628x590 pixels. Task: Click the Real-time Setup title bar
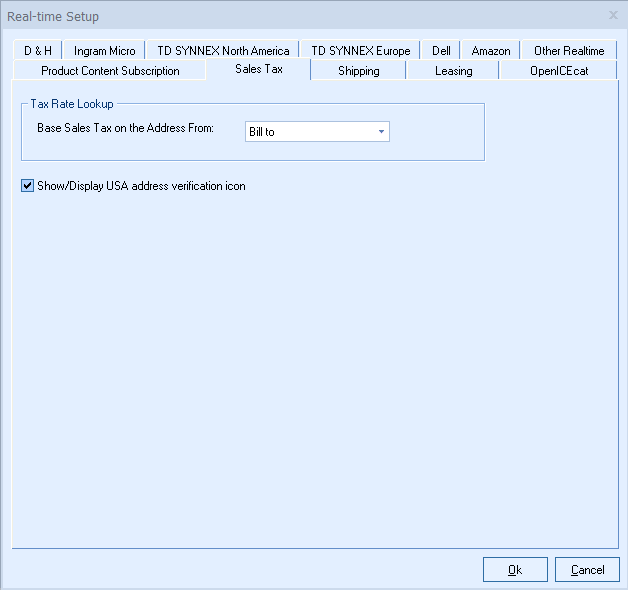tap(300, 16)
